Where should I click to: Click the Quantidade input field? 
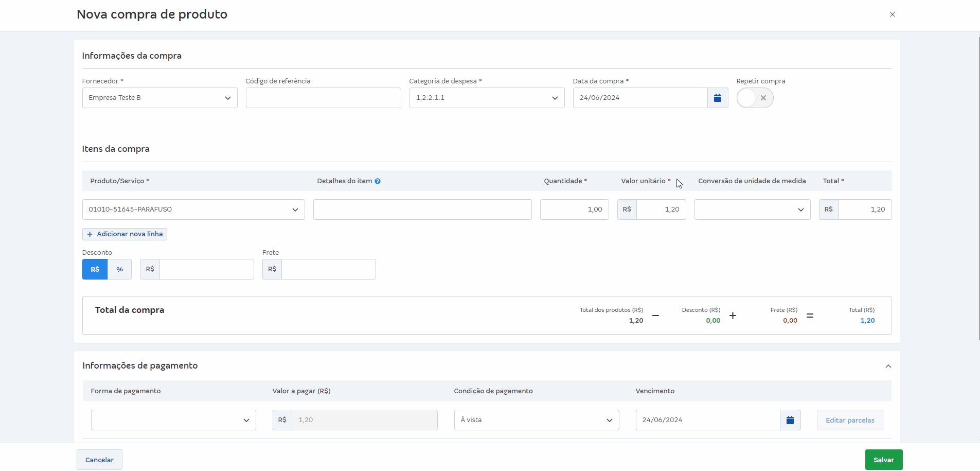(x=575, y=210)
